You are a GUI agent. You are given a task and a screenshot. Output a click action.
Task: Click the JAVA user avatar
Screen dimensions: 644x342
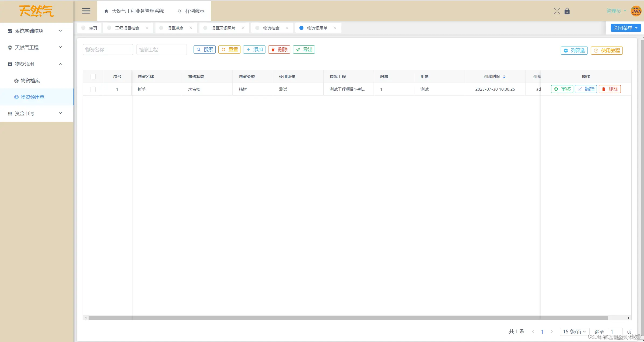pyautogui.click(x=636, y=11)
